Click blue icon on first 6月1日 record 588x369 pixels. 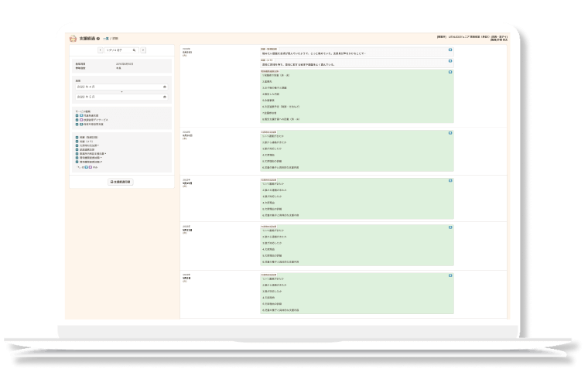[450, 49]
